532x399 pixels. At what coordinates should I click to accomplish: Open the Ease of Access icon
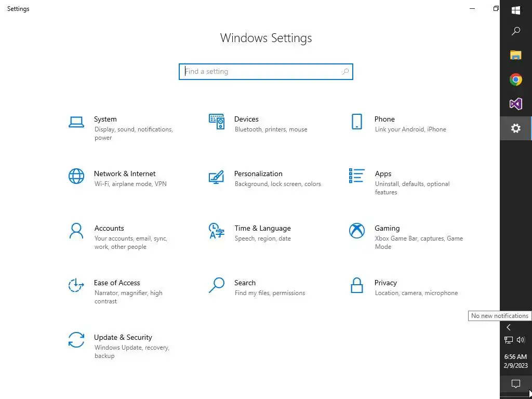(x=76, y=285)
